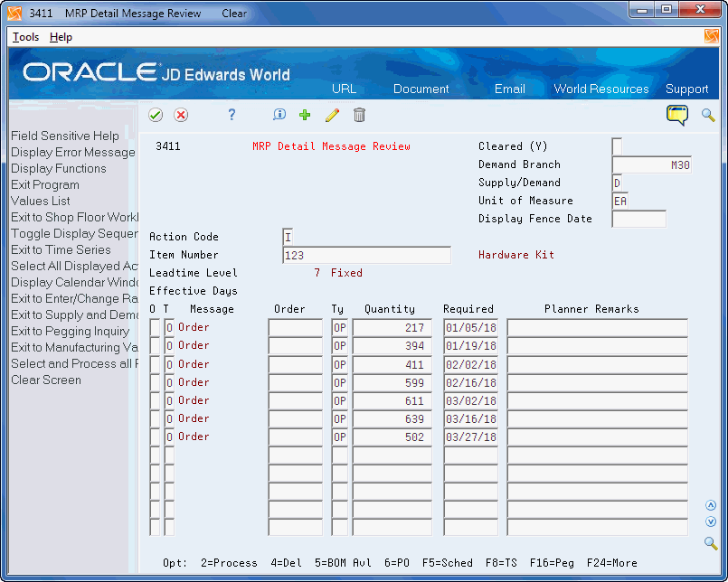Open help with the question mark icon
This screenshot has height=582, width=728.
click(232, 115)
